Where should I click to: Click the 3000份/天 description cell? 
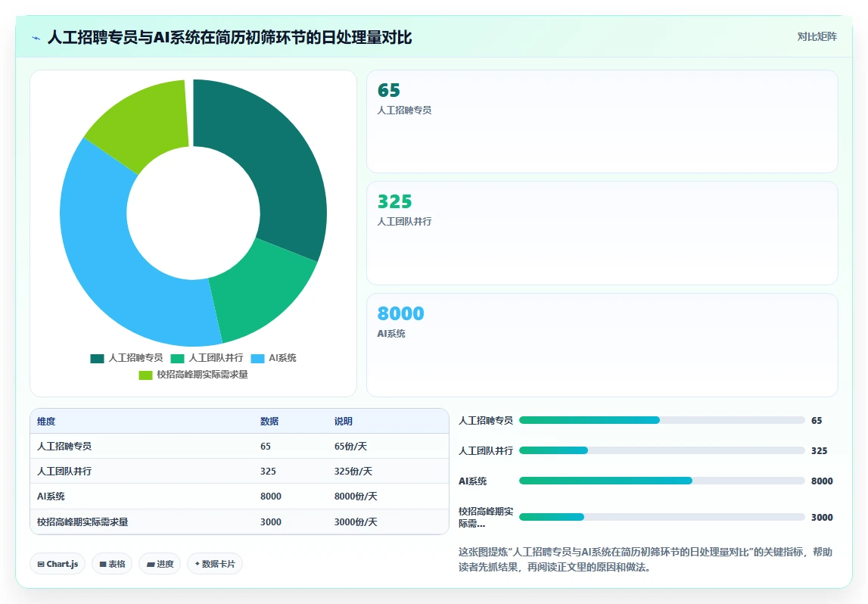point(356,521)
